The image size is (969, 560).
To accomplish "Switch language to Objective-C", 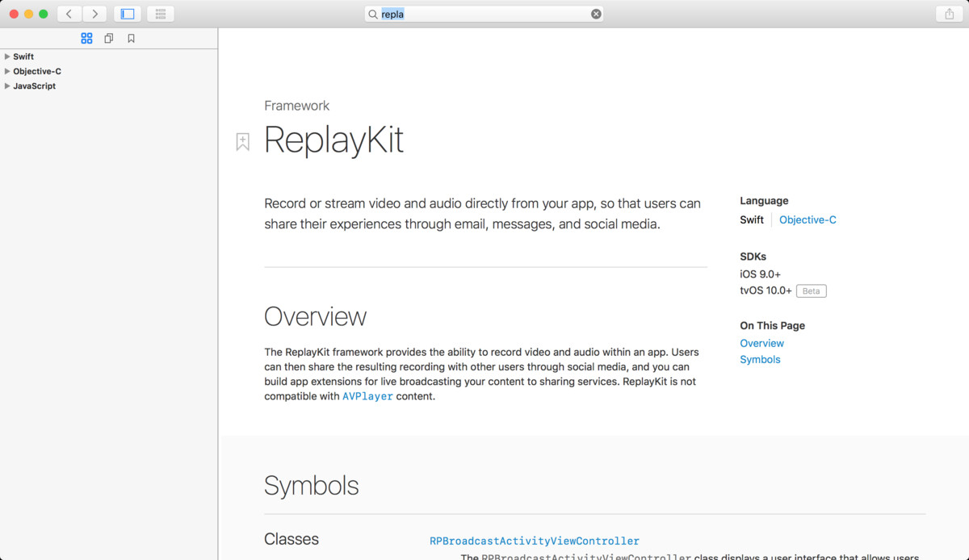I will tap(807, 219).
